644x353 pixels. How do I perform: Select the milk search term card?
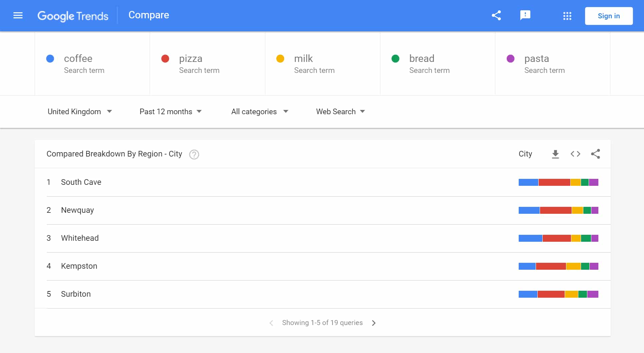click(323, 64)
